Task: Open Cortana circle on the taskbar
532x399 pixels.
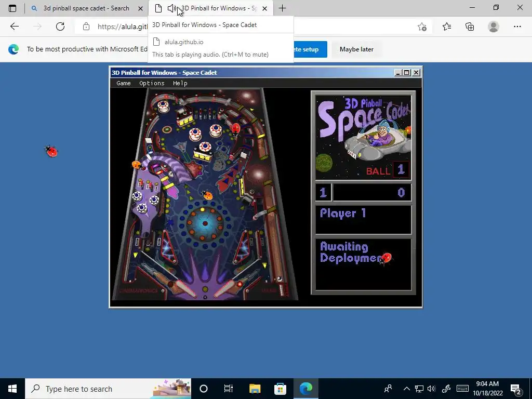Action: point(204,389)
